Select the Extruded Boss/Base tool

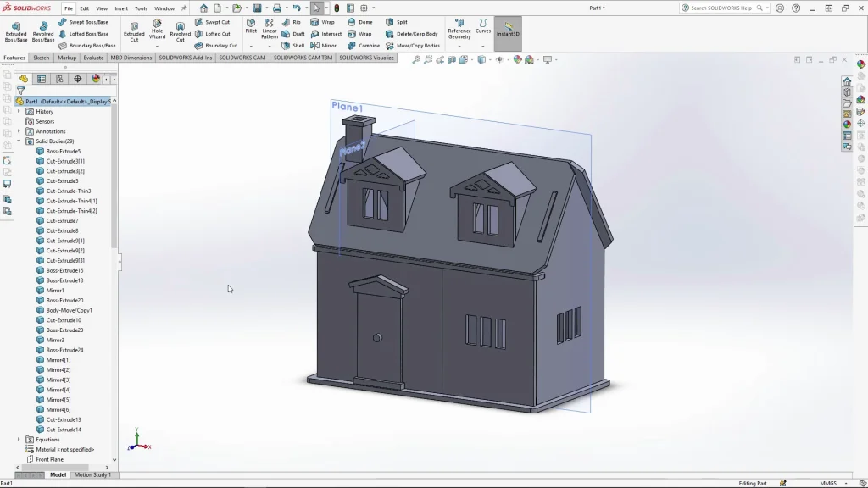click(16, 31)
